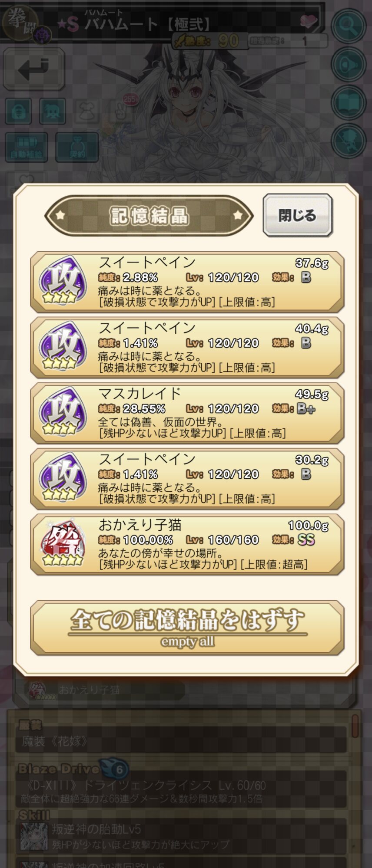Toggle the lock icon on character
This screenshot has height=868, width=372.
[x=18, y=112]
